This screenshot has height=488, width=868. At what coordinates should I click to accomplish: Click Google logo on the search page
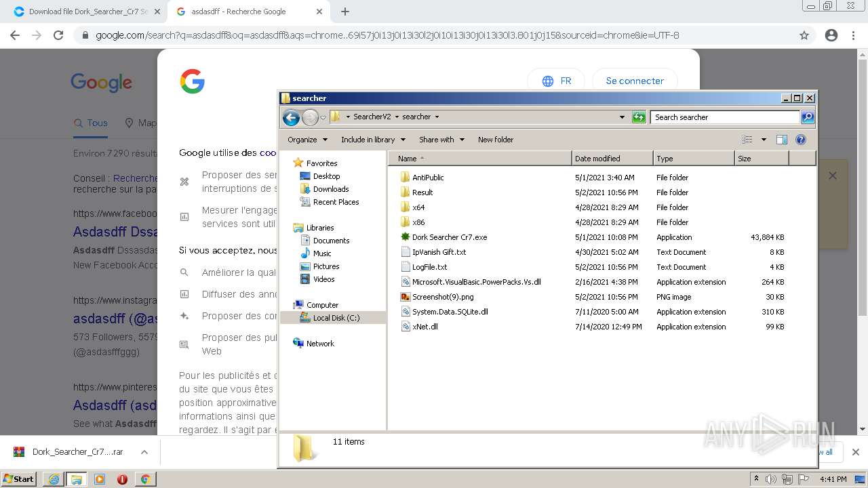(x=102, y=83)
